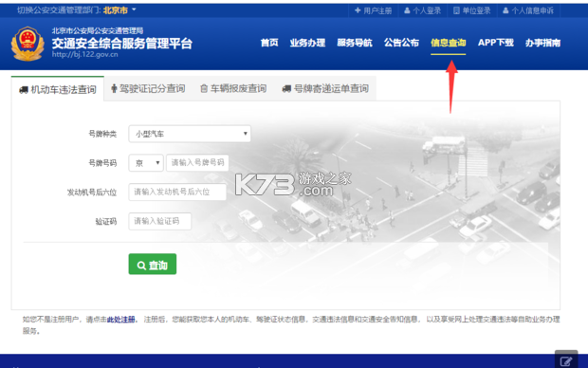Open the 京 province prefix dropdown
Screen dimensions: 588x368
[146, 163]
